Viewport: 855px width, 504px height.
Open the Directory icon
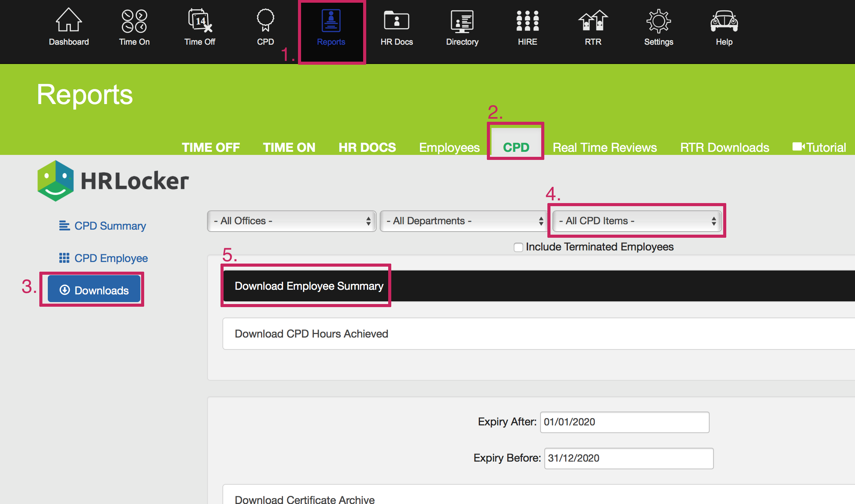(x=462, y=21)
